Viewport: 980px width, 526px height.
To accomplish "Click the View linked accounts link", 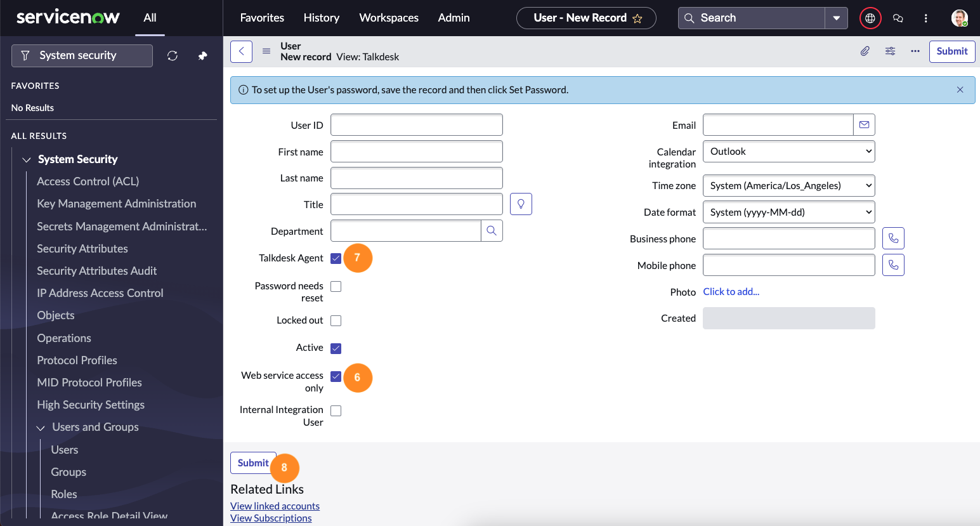I will pyautogui.click(x=275, y=506).
